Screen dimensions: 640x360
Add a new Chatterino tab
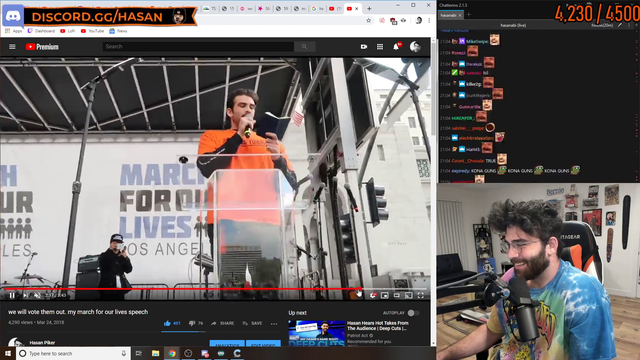469,15
